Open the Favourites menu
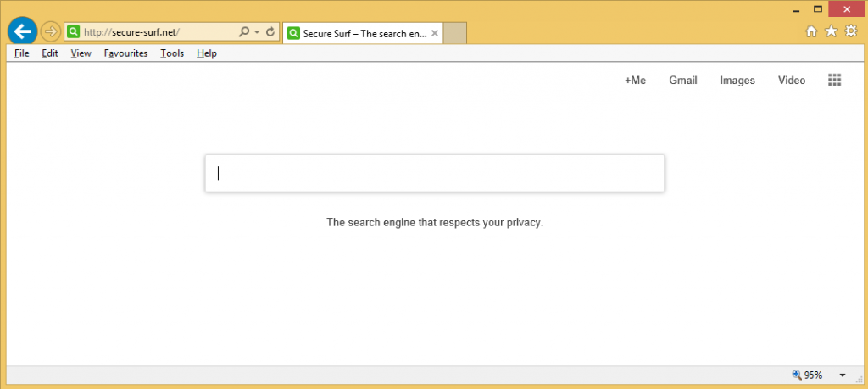Screen dimensions: 868x389 click(x=125, y=53)
